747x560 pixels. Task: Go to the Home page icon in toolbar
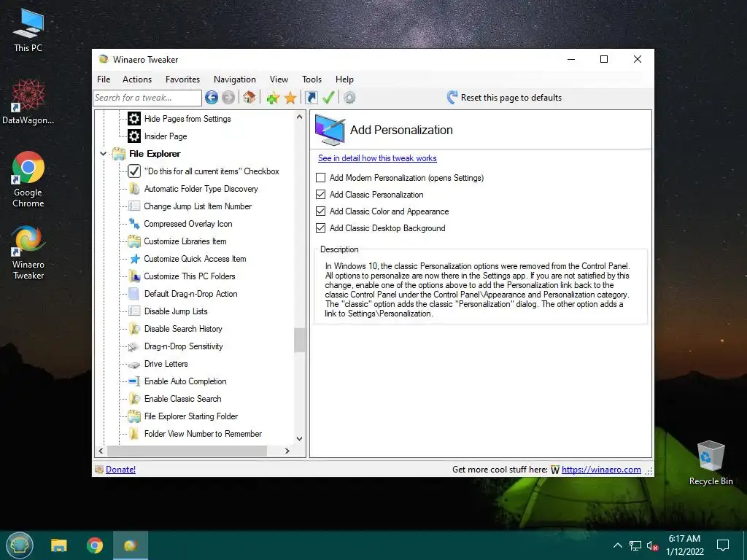(x=249, y=98)
